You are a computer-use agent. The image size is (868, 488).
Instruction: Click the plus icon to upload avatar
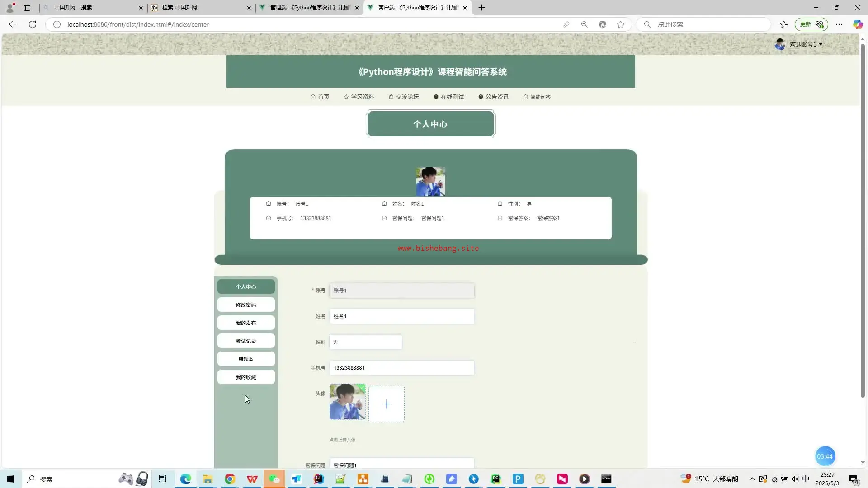(x=387, y=404)
